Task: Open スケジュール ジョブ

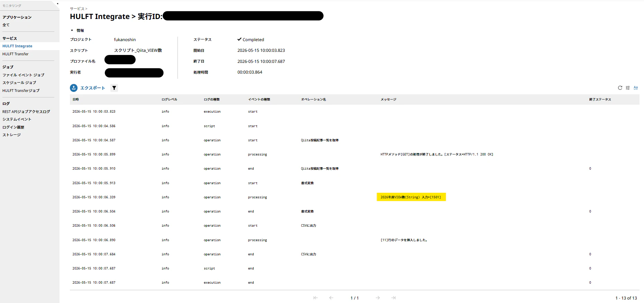Action: (x=19, y=83)
